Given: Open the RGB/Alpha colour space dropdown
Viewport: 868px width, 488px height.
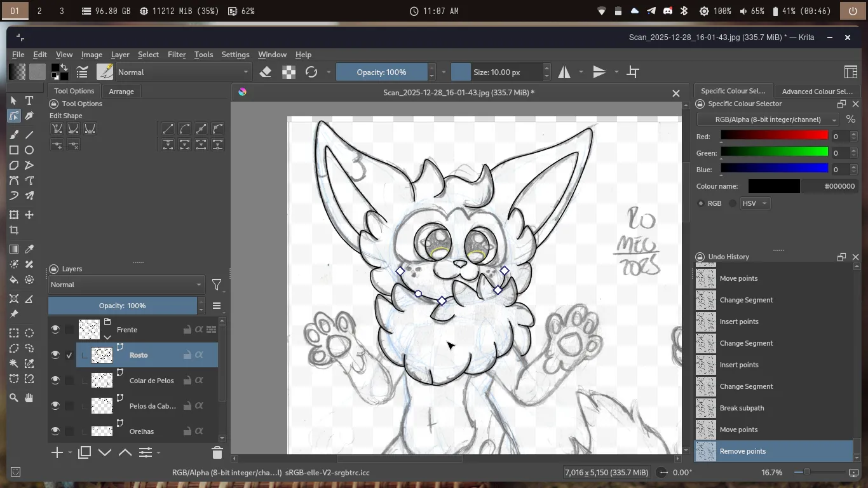Looking at the screenshot, I should (768, 119).
